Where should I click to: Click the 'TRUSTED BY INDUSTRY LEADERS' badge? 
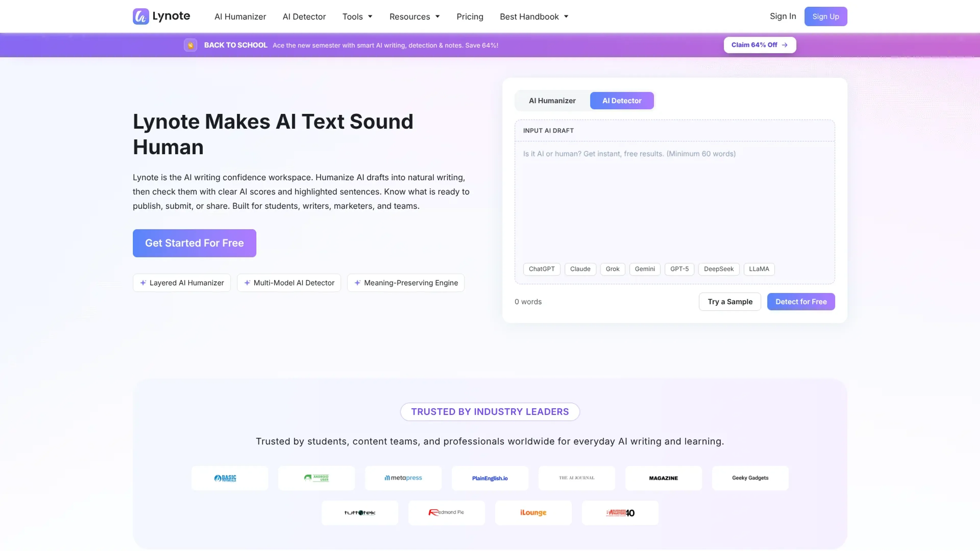[x=490, y=412]
